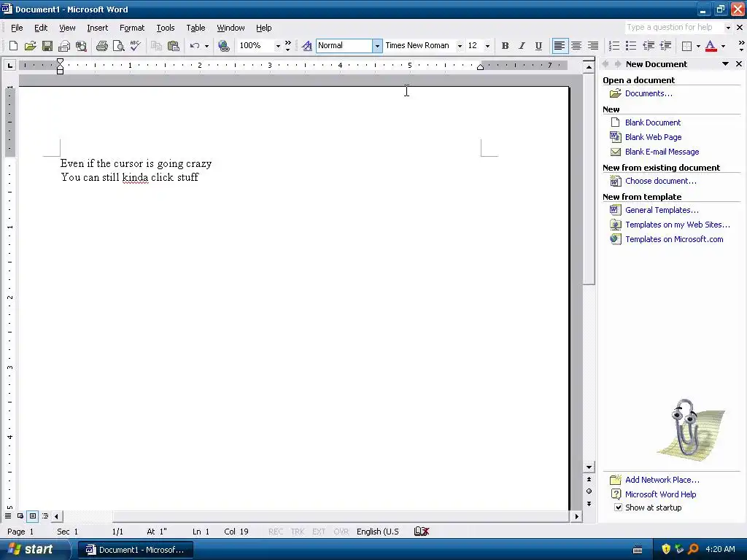Open the font color dropdown arrow
This screenshot has width=747, height=560.
[x=723, y=46]
